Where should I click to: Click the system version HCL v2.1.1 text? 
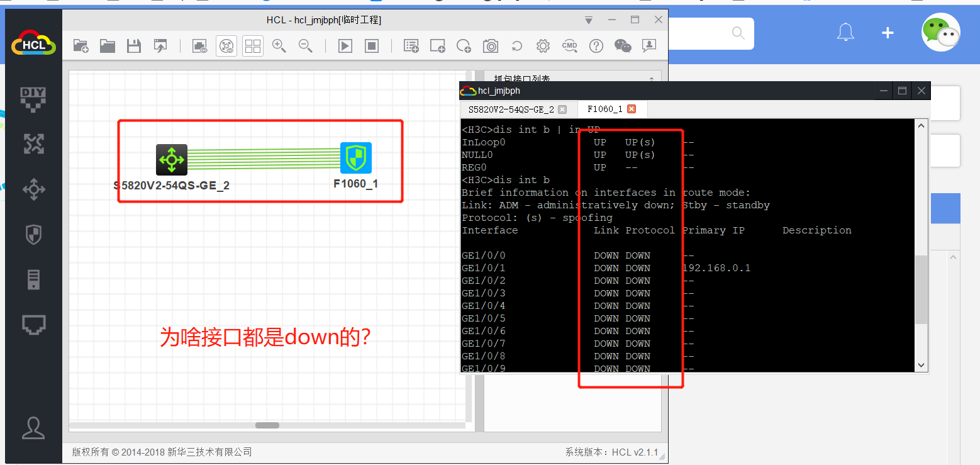pos(611,452)
